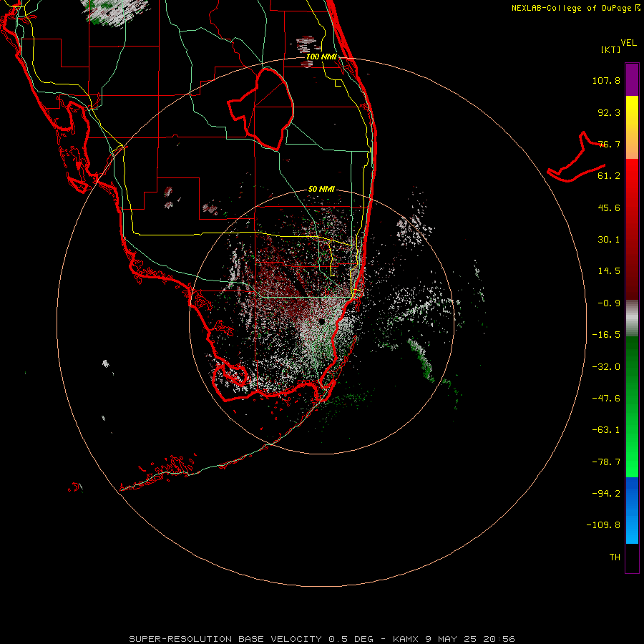Select the 30.1 knot scale value
Viewport: 644px width, 644px height.
coord(609,240)
